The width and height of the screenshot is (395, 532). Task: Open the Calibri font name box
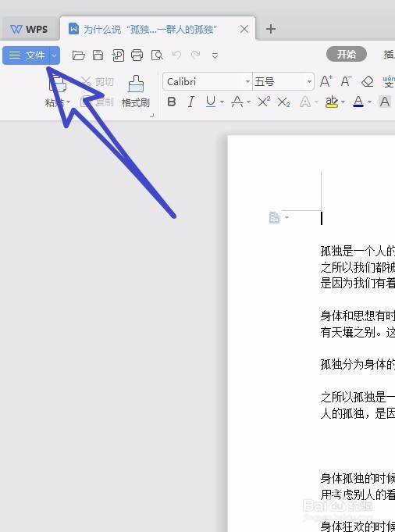pos(208,82)
